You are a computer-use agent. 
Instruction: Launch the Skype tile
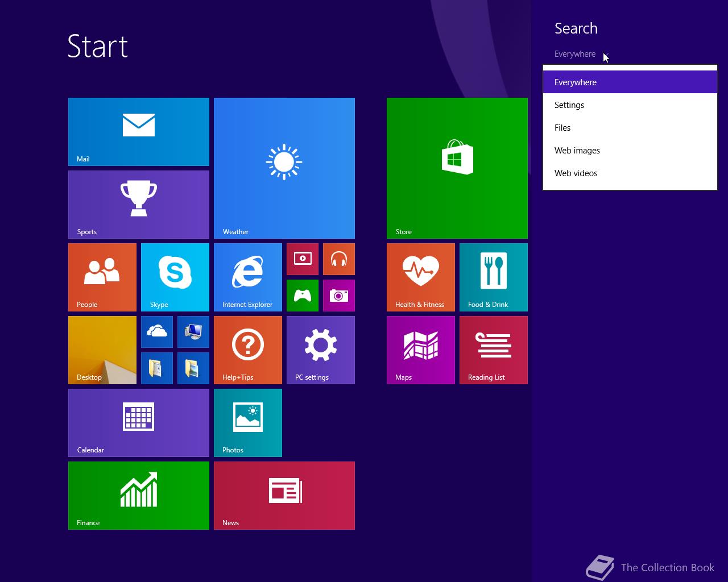(x=175, y=277)
